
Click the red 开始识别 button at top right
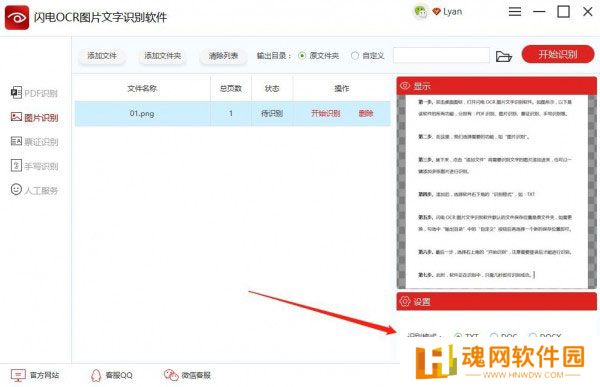pos(558,54)
